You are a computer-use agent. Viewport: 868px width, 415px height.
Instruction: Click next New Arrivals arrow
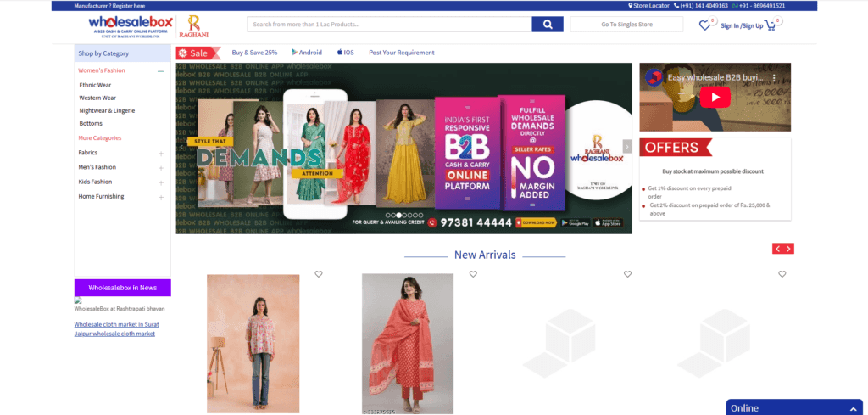[x=789, y=249]
